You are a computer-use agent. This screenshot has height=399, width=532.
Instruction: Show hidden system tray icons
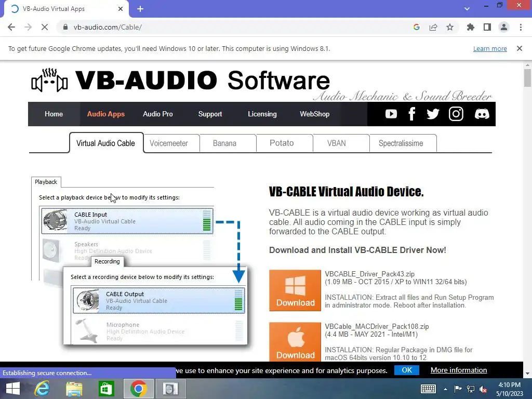tap(445, 389)
